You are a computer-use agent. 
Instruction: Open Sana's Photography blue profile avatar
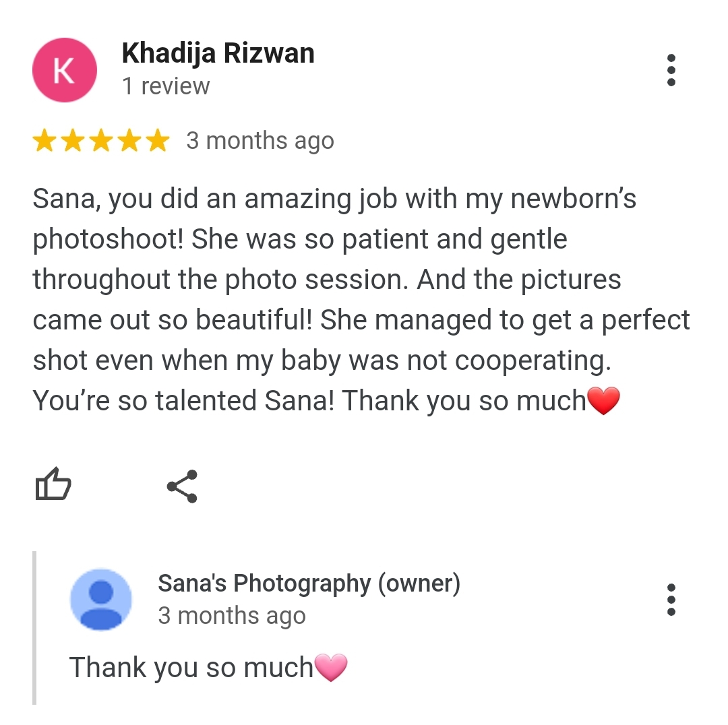coord(100,600)
